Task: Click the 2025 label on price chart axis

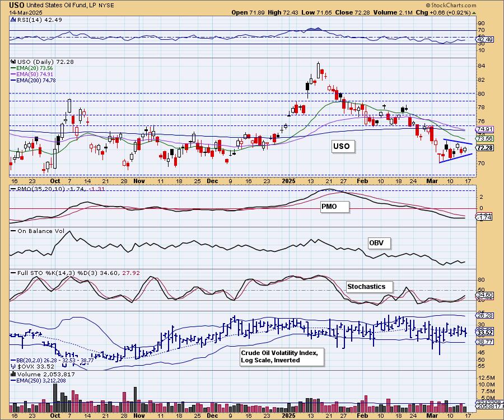Action: pos(288,181)
